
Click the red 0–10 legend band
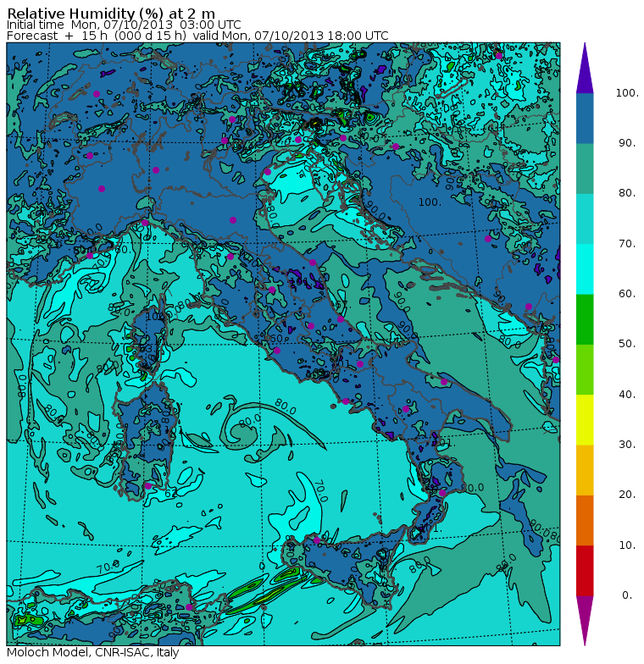(585, 571)
